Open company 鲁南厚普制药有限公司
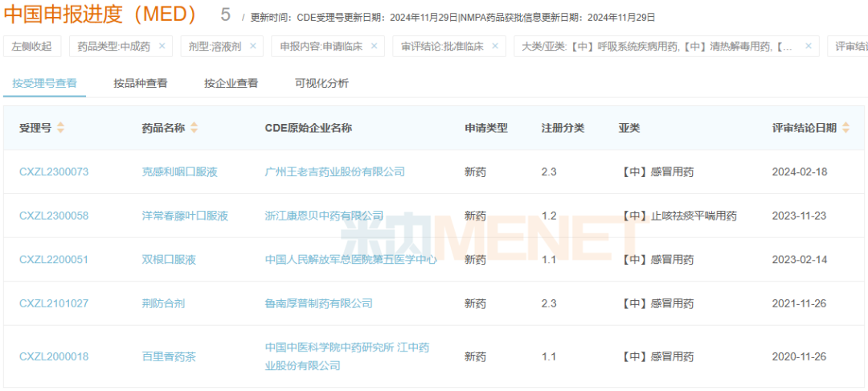Screen dimensions: 868x391 coord(319,303)
